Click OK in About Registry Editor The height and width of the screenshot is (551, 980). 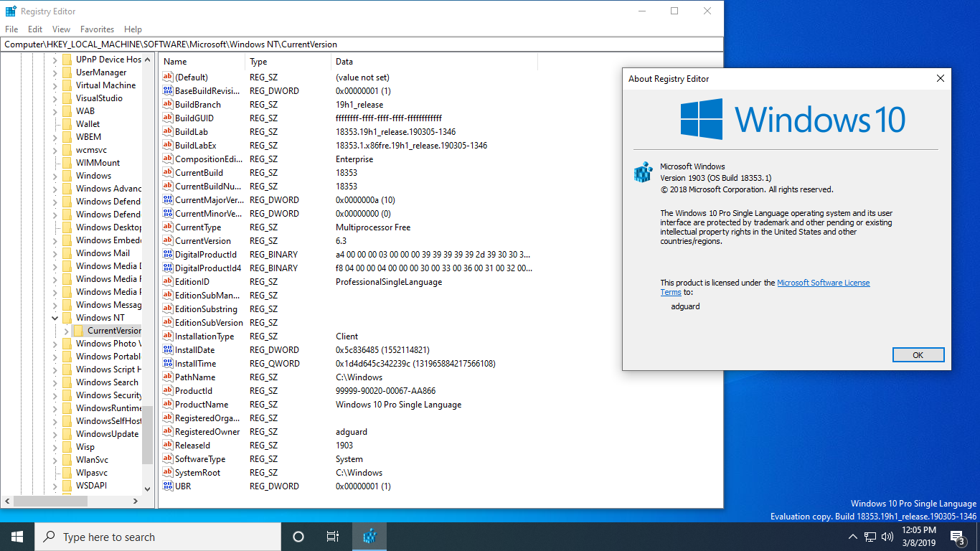(x=918, y=355)
